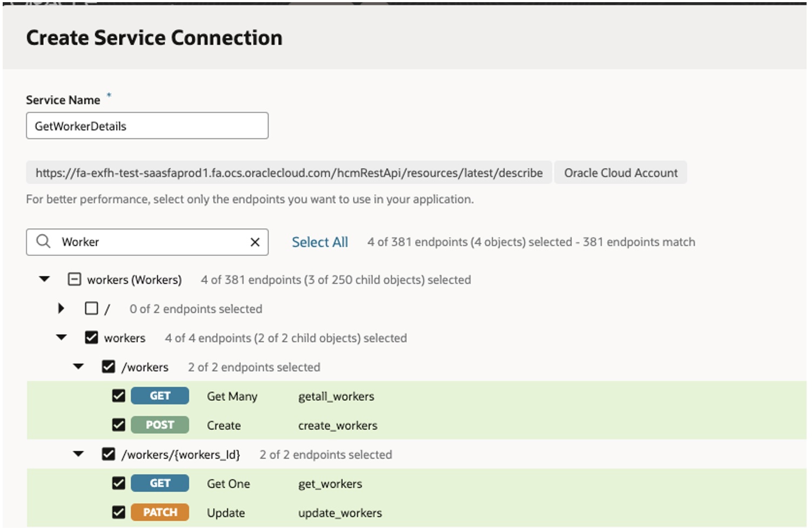Deselect the Update update_workers endpoint checkbox
This screenshot has width=812, height=531.
pyautogui.click(x=118, y=513)
